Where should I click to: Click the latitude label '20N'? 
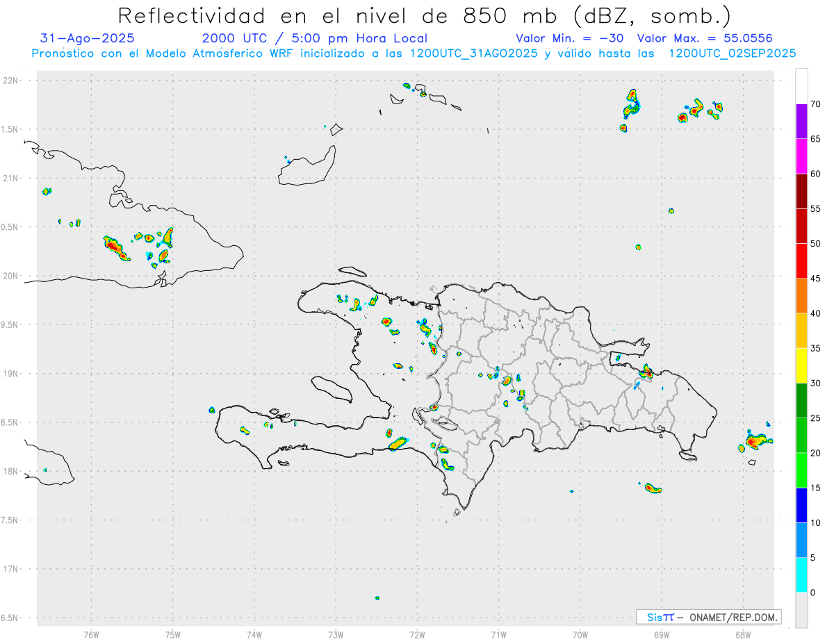click(12, 276)
